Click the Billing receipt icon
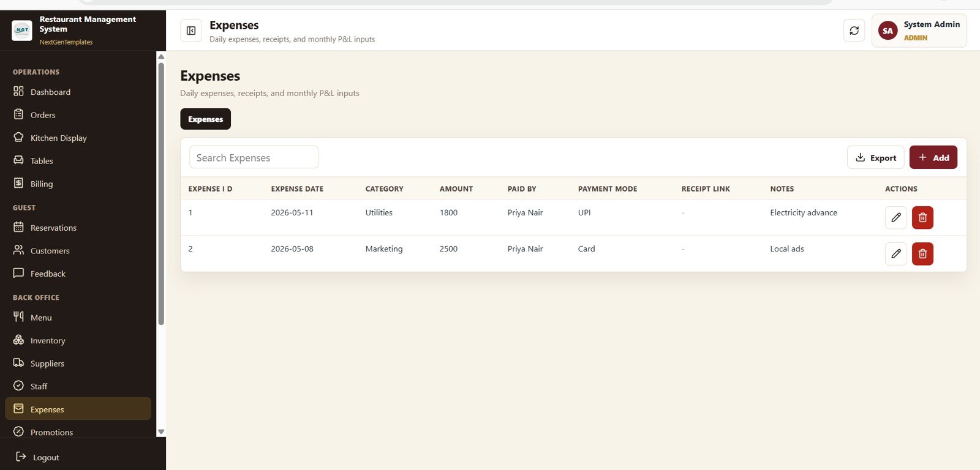This screenshot has height=470, width=980. [18, 183]
